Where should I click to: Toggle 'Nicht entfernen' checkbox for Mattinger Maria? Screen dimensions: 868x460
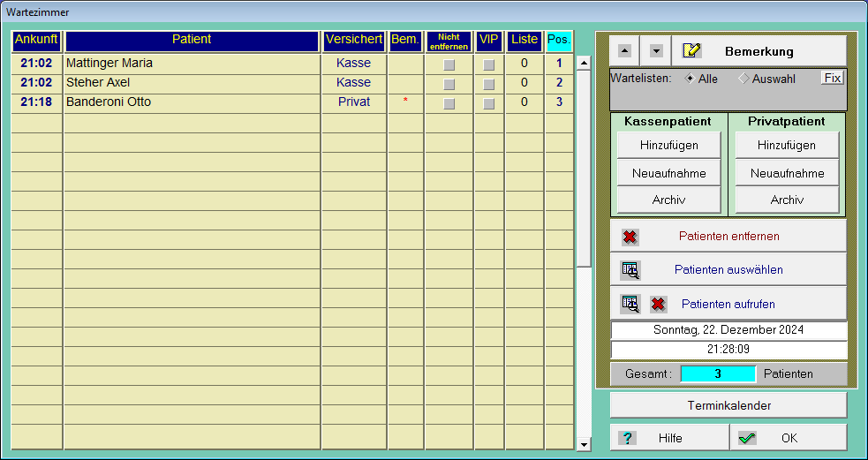449,64
